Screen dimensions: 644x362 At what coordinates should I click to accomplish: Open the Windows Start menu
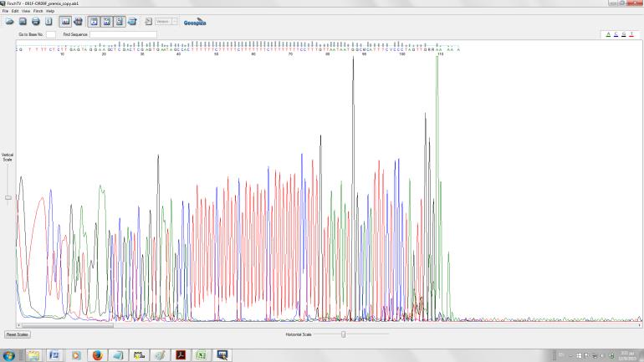pyautogui.click(x=8, y=355)
